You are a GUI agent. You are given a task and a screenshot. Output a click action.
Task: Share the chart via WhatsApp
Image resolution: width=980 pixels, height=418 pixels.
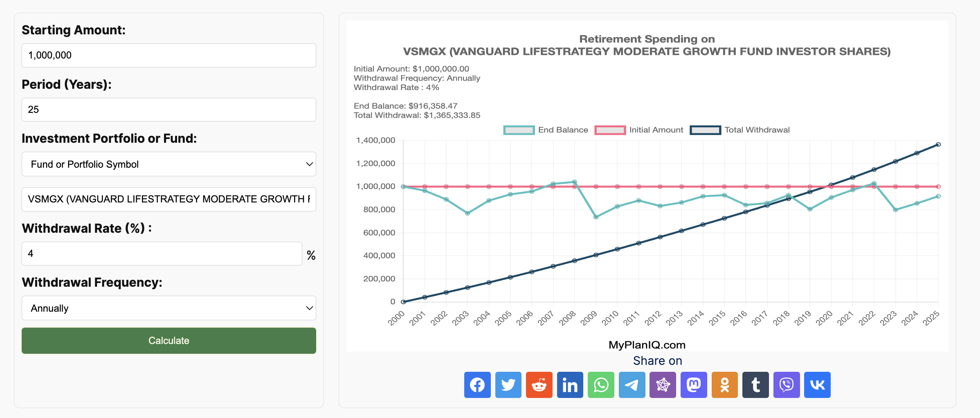click(x=601, y=385)
